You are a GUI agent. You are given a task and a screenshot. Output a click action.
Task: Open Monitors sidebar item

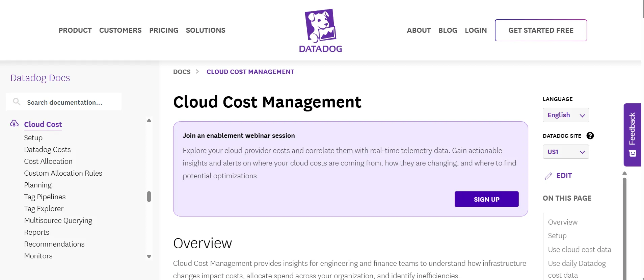click(38, 256)
